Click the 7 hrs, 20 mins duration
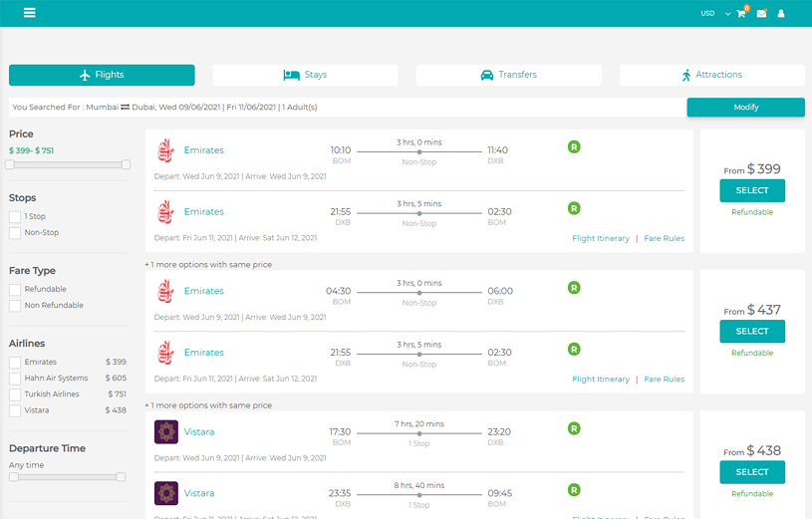 click(x=418, y=424)
